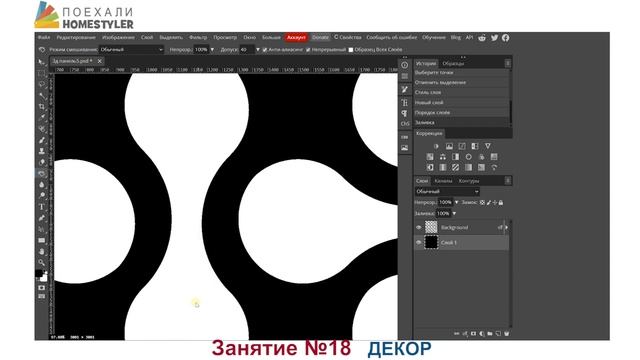
Task: Switch to the Контуры tab
Action: pos(469,181)
